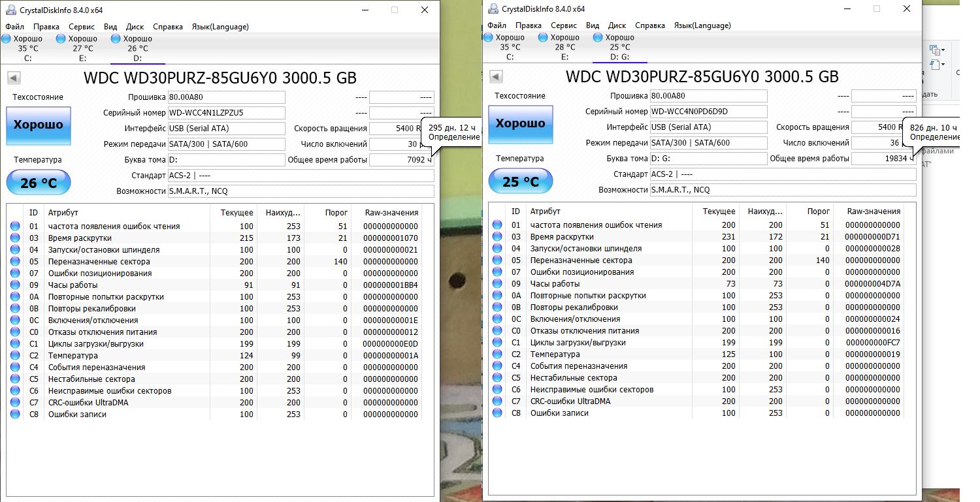Click Порог column header in right window
The width and height of the screenshot is (980, 502).
pos(818,212)
